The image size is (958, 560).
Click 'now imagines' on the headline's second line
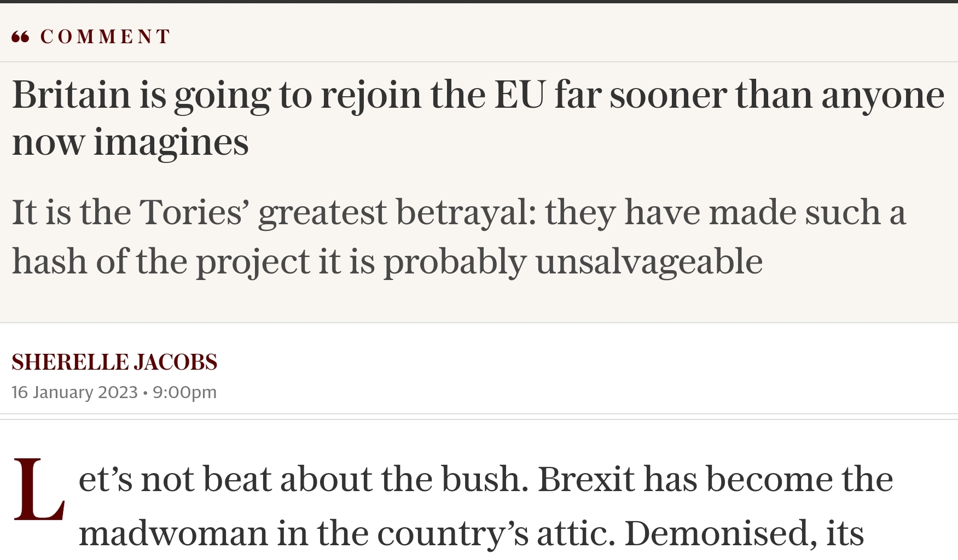pyautogui.click(x=130, y=142)
